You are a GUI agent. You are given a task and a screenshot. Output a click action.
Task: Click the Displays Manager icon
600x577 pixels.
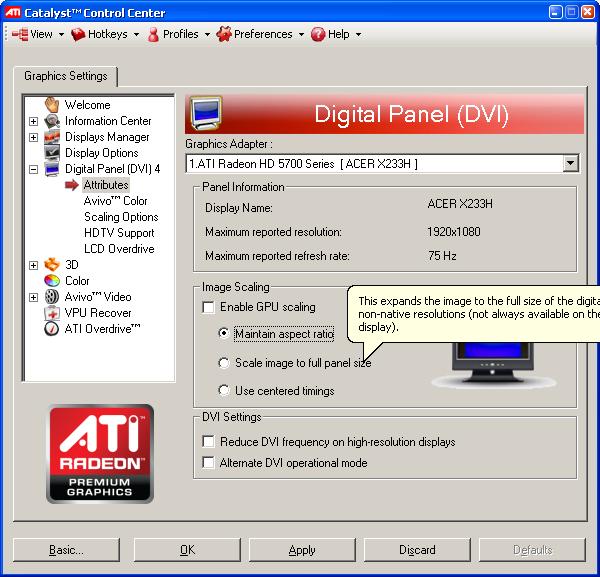(x=52, y=137)
